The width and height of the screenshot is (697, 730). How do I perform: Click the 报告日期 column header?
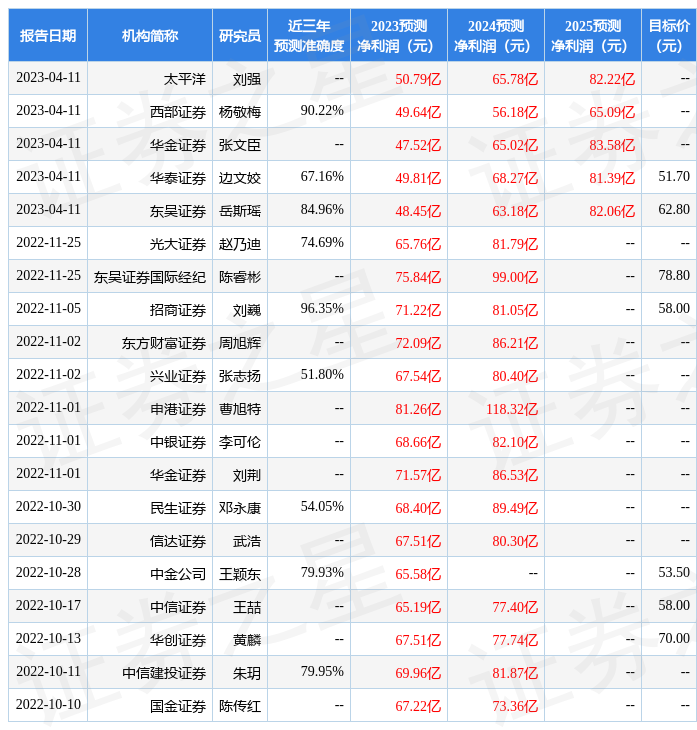click(48, 35)
